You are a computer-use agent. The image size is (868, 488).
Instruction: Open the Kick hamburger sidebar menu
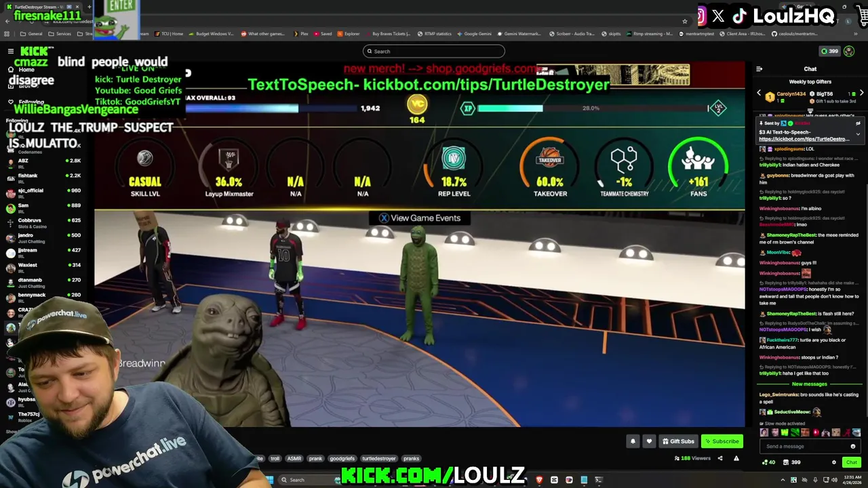point(11,52)
